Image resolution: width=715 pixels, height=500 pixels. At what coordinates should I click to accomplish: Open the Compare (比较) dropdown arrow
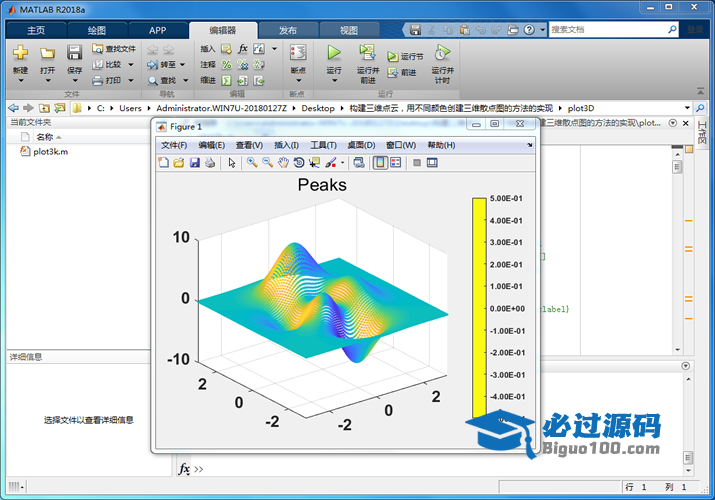click(131, 65)
